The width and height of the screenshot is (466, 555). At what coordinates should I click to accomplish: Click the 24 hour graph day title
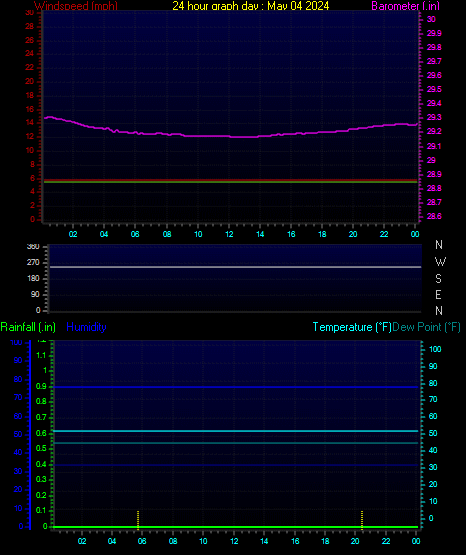coord(251,6)
